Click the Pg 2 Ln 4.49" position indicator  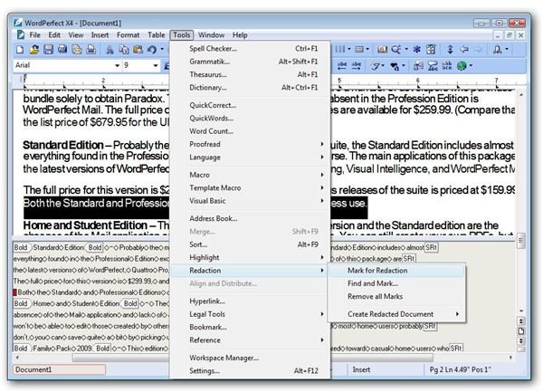[461, 369]
